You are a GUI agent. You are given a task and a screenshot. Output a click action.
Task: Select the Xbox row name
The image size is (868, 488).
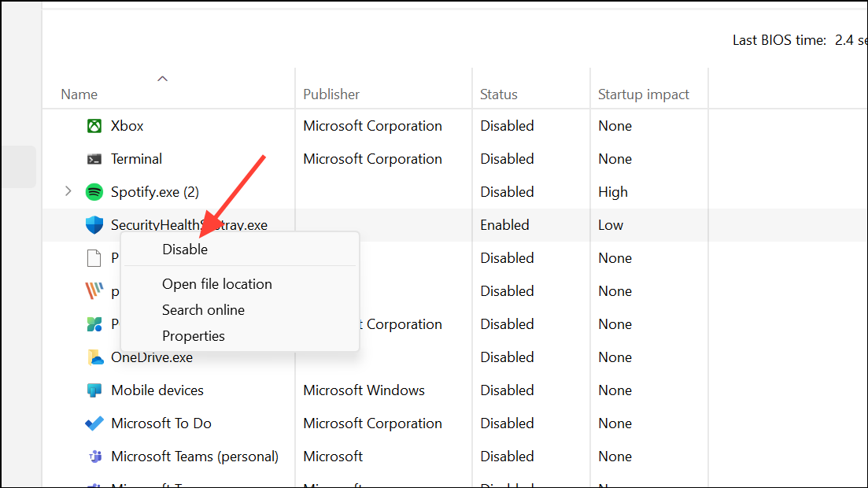click(127, 126)
